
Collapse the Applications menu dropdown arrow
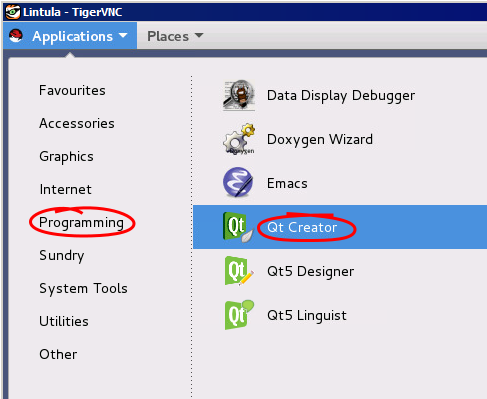tap(123, 35)
